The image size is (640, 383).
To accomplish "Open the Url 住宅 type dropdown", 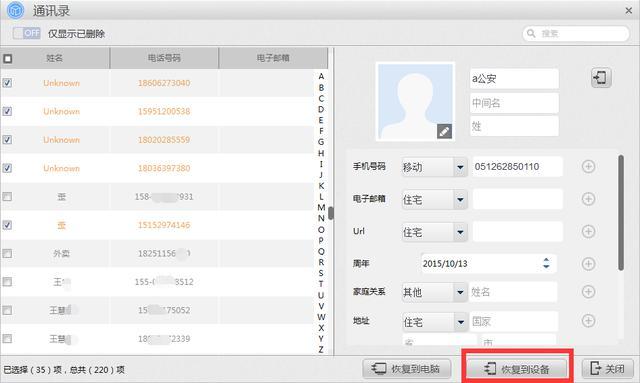I will [x=434, y=232].
